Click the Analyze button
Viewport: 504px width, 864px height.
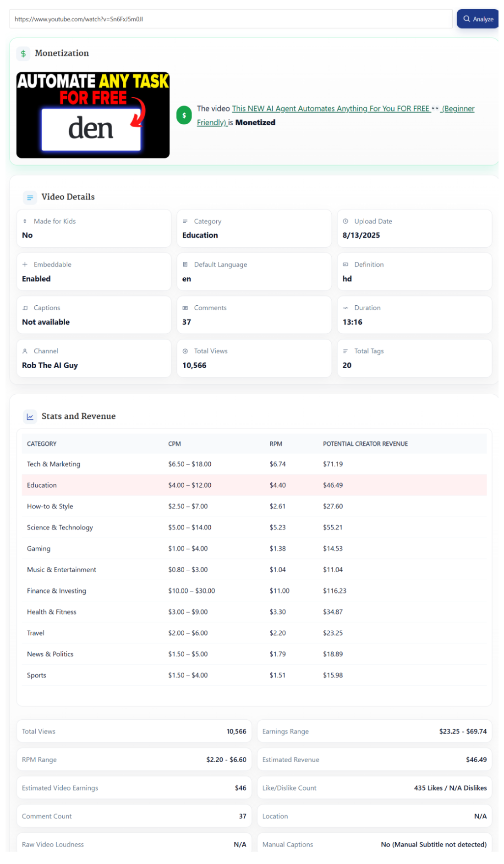[477, 19]
